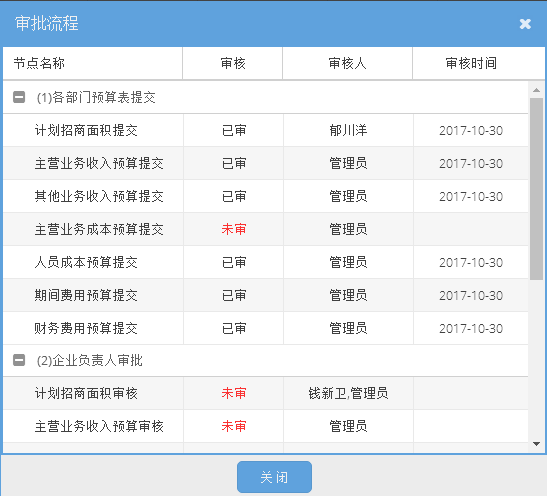This screenshot has height=496, width=547.
Task: Click red 未审 status for 主营业务成本预算提交
Action: click(234, 229)
